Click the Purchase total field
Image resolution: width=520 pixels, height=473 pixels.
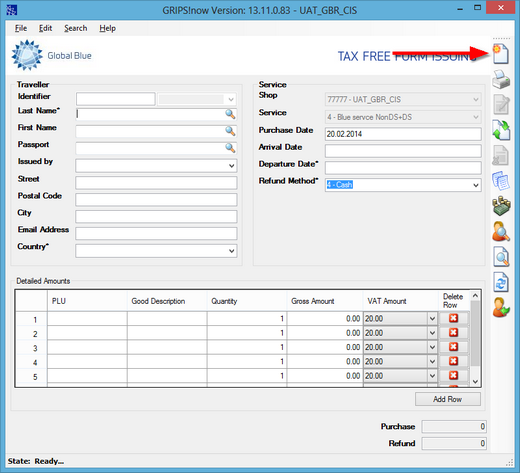pyautogui.click(x=454, y=426)
